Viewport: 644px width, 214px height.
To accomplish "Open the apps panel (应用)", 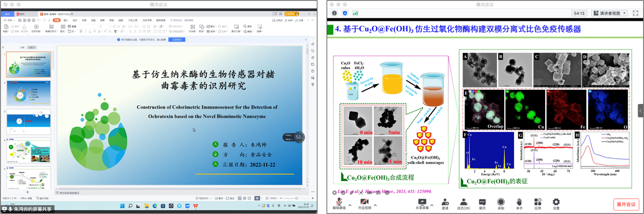I will [x=538, y=202].
